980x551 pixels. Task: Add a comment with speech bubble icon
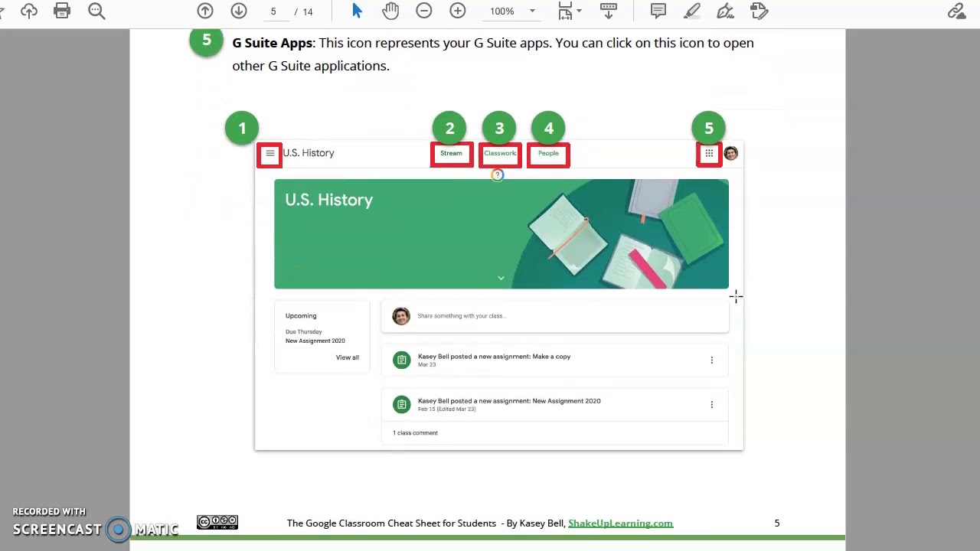pos(658,11)
